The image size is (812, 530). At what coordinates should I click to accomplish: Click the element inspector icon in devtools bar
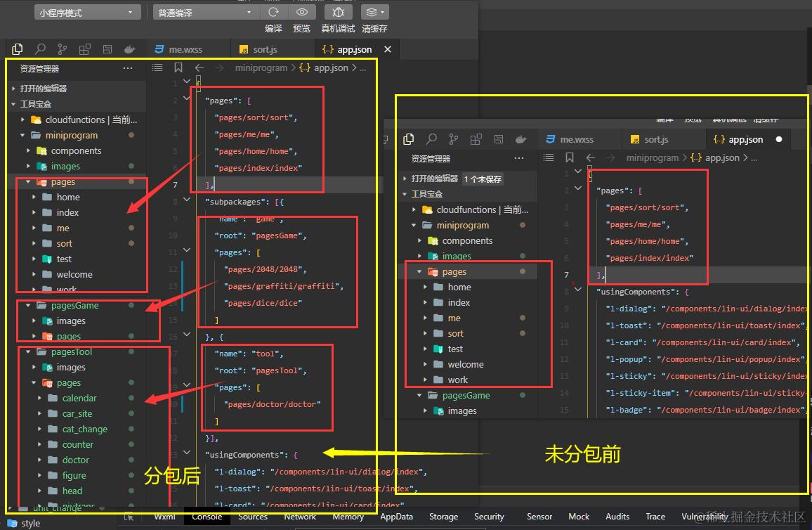129,517
